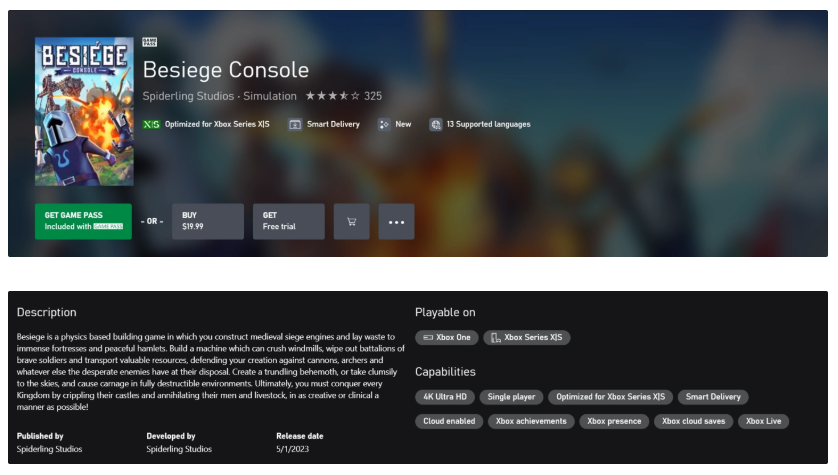838x475 pixels.
Task: Click the Get Game Pass button
Action: (x=83, y=221)
